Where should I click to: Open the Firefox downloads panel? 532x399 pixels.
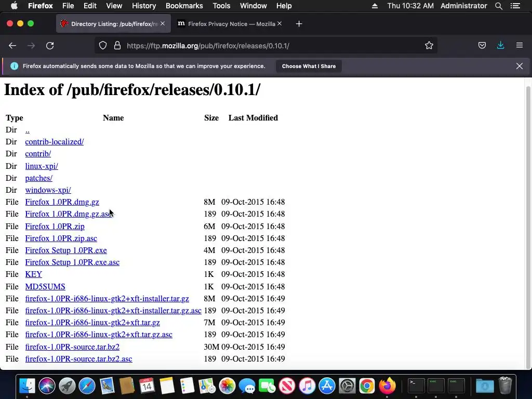500,46
